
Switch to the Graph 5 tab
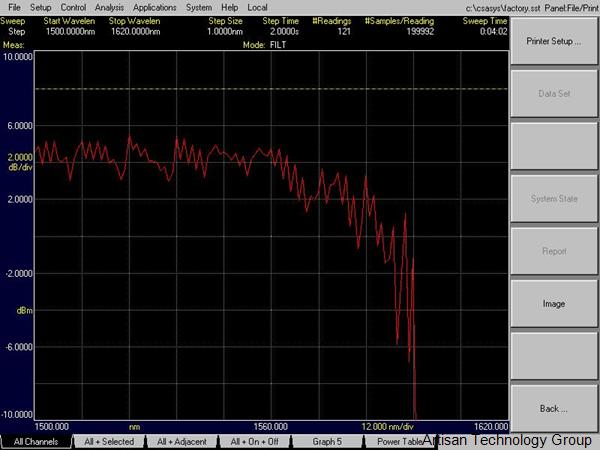click(x=327, y=441)
